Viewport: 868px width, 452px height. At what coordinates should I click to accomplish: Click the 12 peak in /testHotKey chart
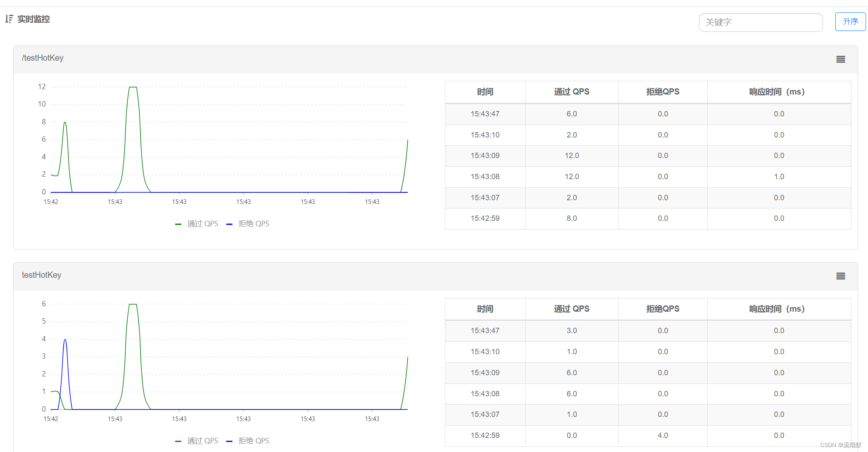pyautogui.click(x=133, y=88)
